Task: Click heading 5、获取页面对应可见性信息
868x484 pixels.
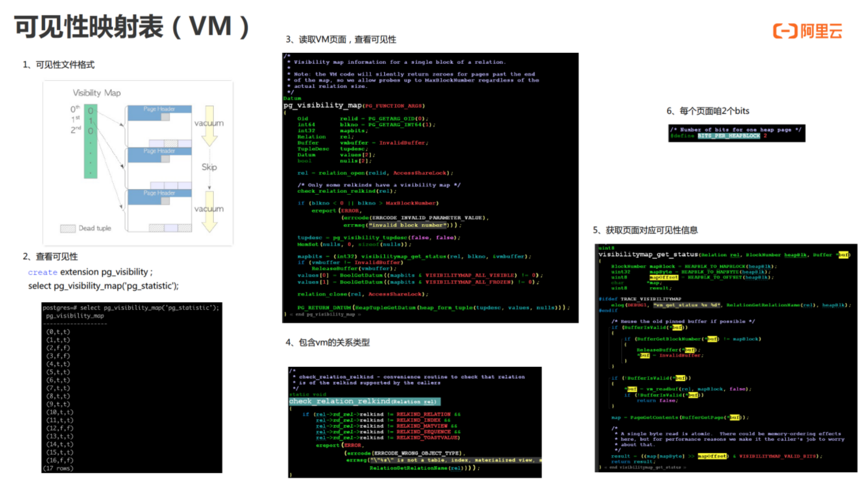Action: point(645,230)
